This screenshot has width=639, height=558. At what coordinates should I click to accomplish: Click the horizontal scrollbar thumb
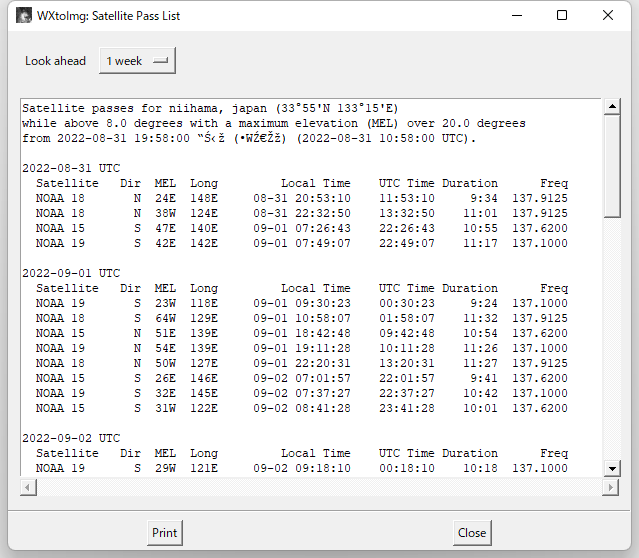click(316, 487)
